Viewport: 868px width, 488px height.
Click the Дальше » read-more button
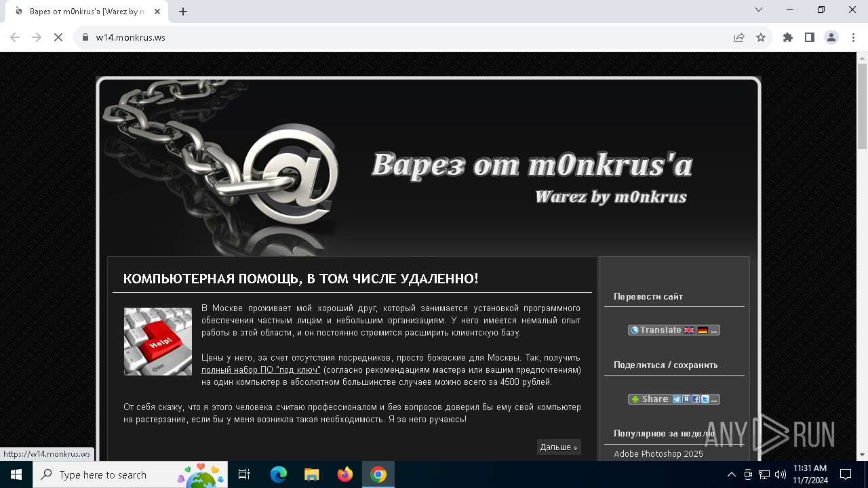click(559, 447)
